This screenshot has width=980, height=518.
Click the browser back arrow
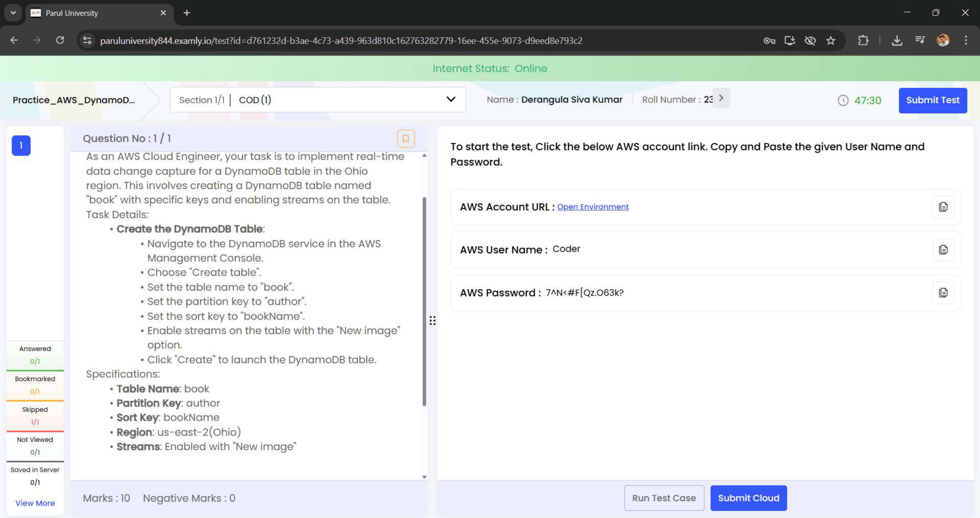(x=14, y=40)
